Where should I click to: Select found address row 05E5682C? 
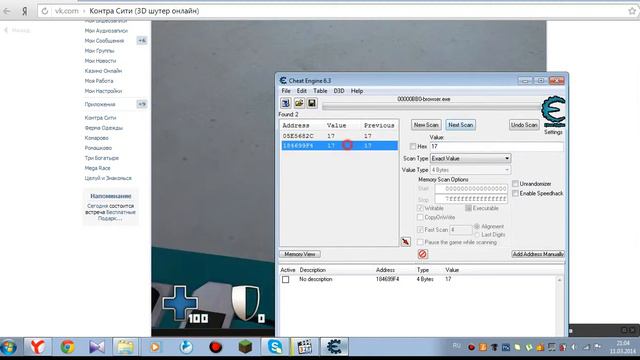[x=339, y=136]
